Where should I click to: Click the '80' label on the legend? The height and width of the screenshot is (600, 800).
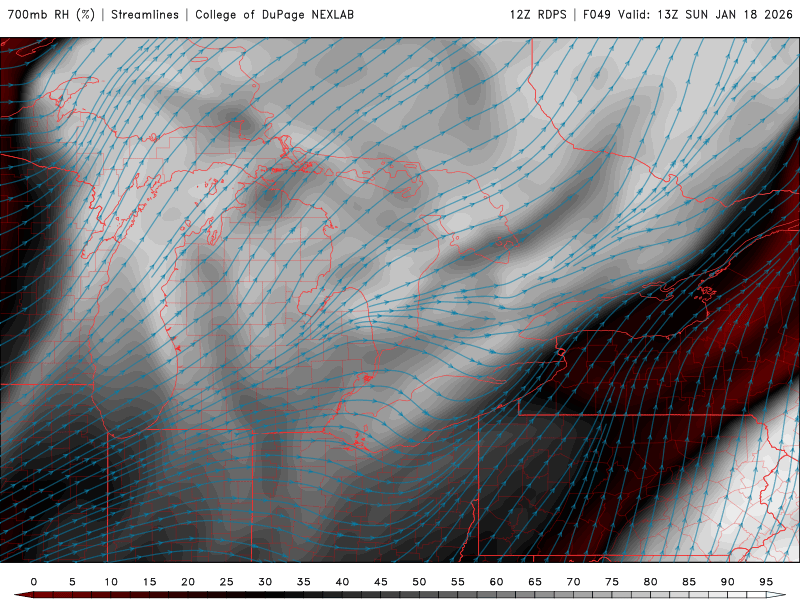[x=651, y=582]
